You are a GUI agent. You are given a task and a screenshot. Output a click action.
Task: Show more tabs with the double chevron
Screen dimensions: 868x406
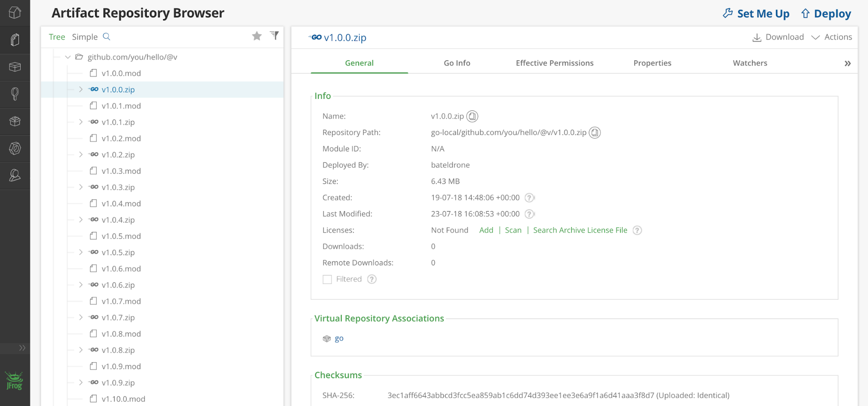[847, 63]
